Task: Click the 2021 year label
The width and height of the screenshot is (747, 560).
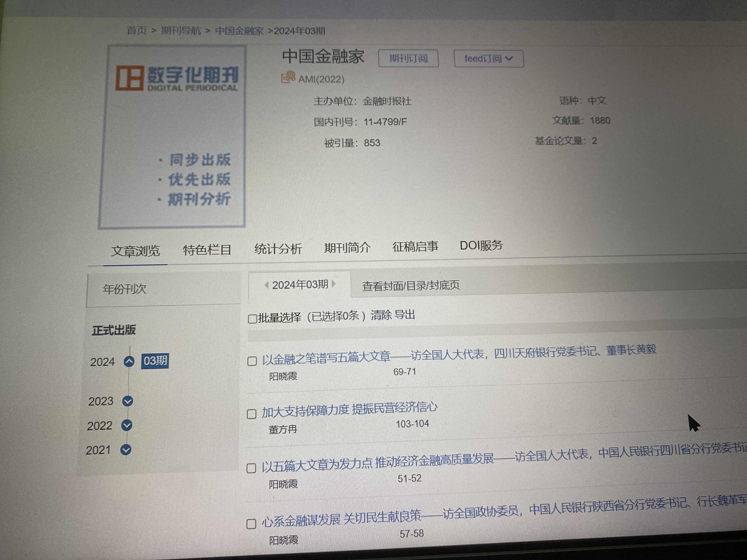Action: click(98, 450)
